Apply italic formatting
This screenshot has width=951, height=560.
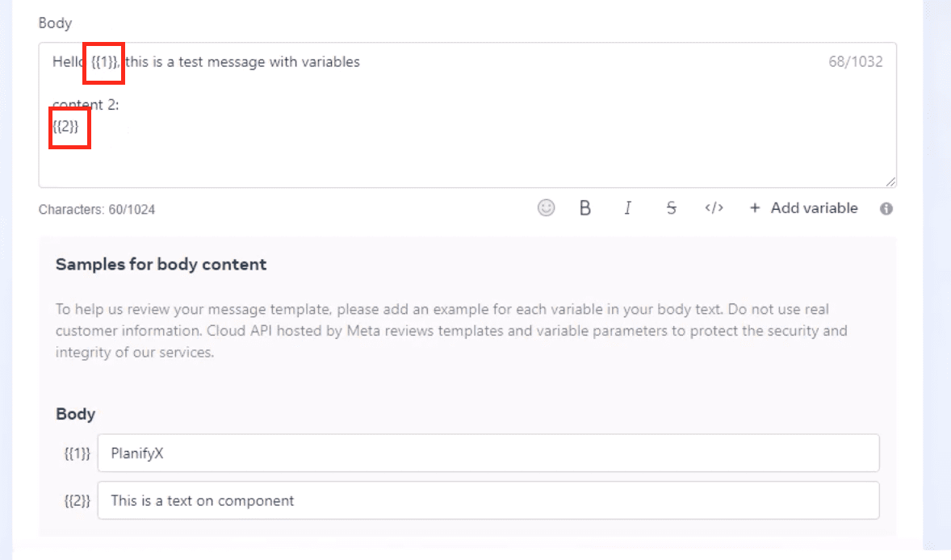[x=627, y=208]
